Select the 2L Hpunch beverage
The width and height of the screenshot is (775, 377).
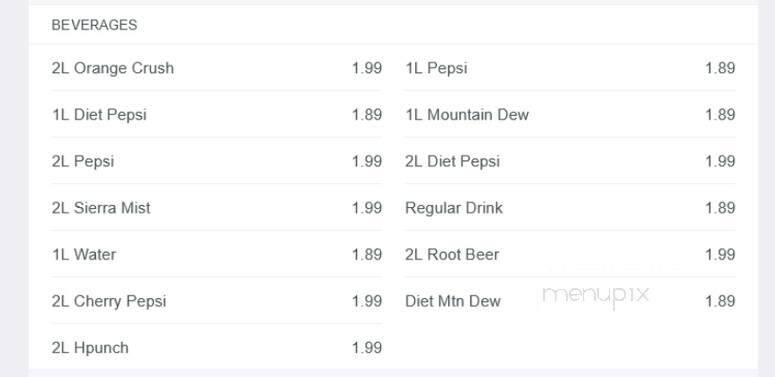click(216, 347)
